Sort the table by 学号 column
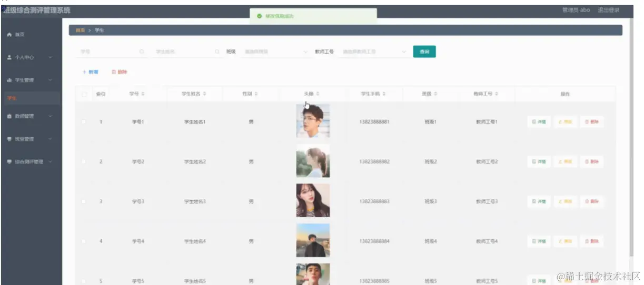 pyautogui.click(x=143, y=94)
